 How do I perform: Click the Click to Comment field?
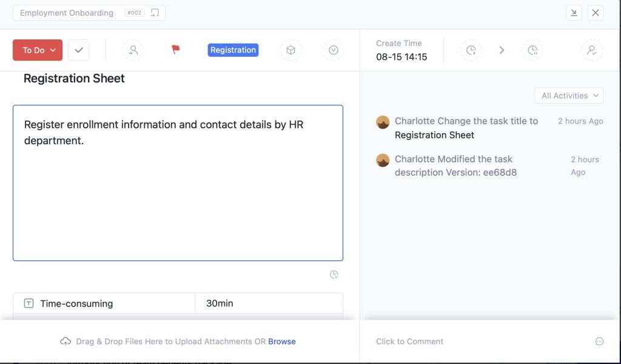[x=410, y=342]
